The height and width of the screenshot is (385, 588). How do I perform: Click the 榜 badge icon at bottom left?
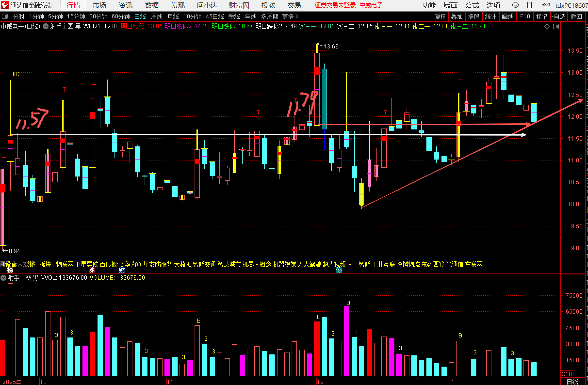10,270
